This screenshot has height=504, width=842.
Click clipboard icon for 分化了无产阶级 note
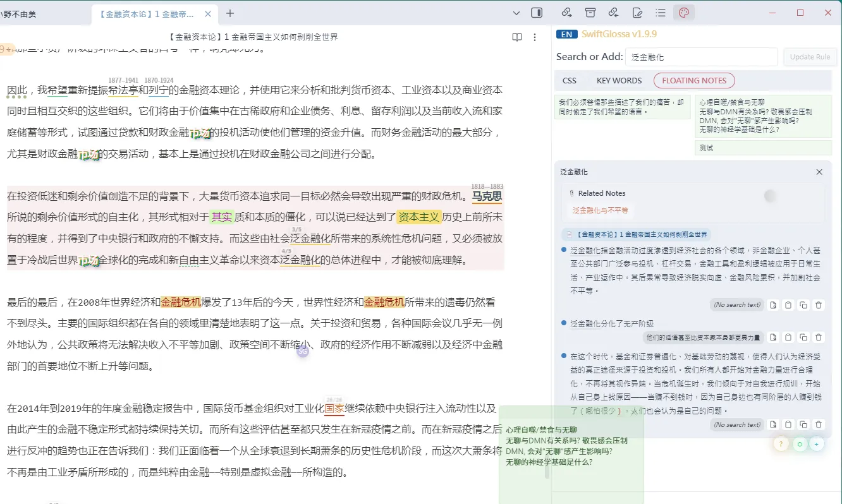788,337
